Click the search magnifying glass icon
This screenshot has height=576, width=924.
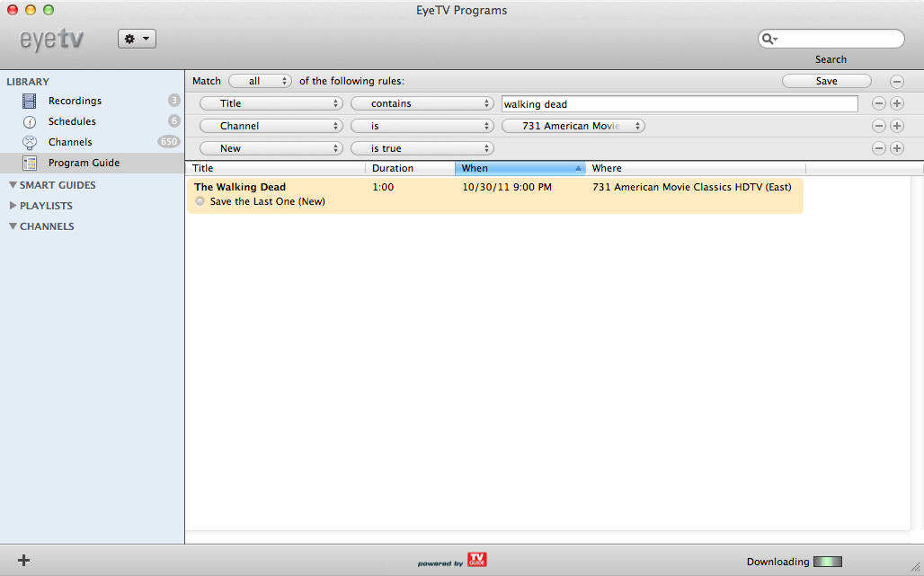769,39
